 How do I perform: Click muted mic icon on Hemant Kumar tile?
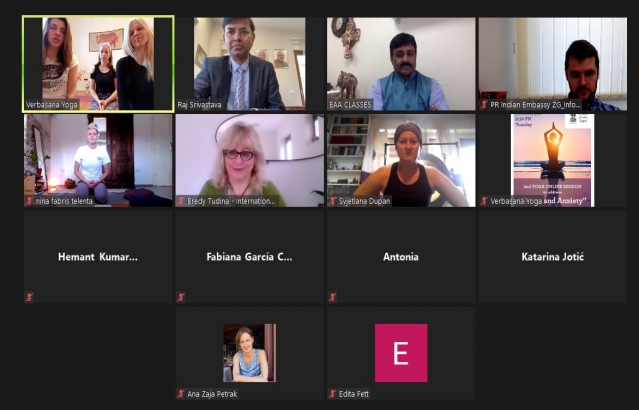pos(29,297)
